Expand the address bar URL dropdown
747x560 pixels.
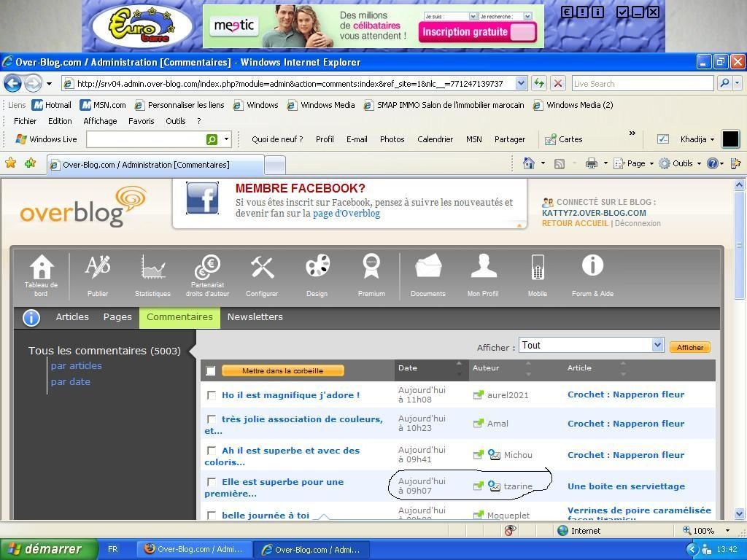(521, 84)
